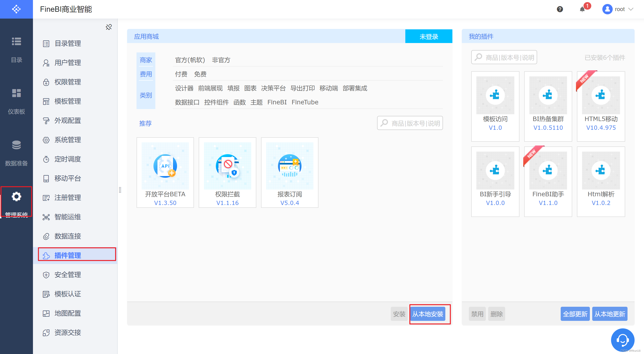The width and height of the screenshot is (644, 354).
Task: Click 从本地更新 button
Action: pyautogui.click(x=609, y=314)
